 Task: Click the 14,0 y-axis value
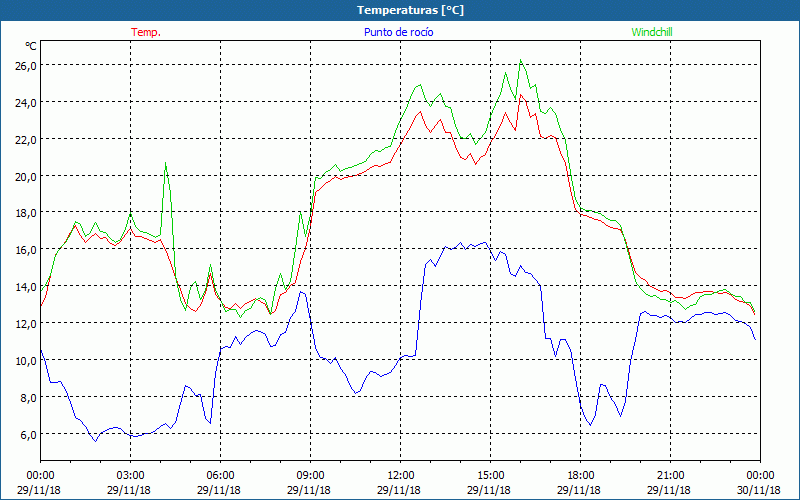click(26, 287)
